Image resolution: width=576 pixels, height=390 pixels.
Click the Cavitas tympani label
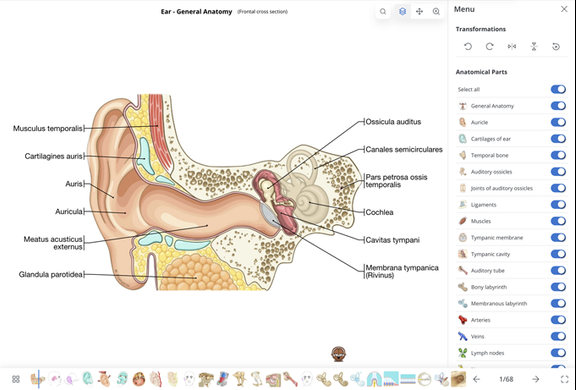point(393,240)
